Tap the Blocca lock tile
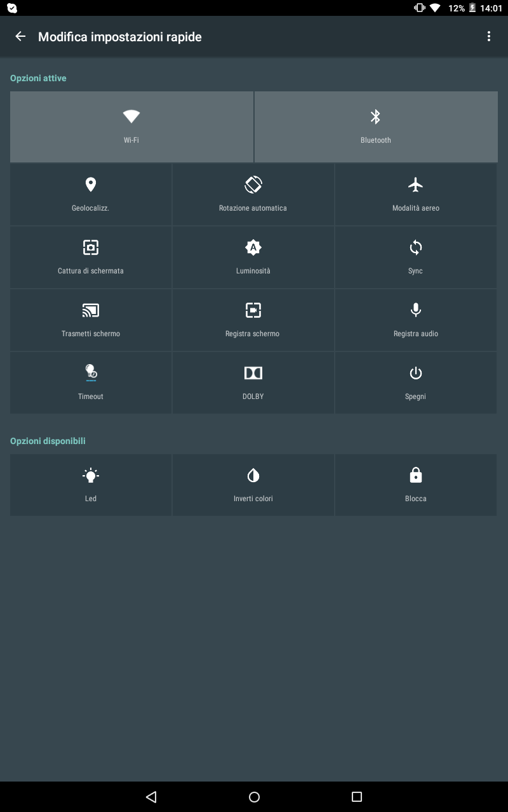Viewport: 508px width, 812px height. pos(415,485)
